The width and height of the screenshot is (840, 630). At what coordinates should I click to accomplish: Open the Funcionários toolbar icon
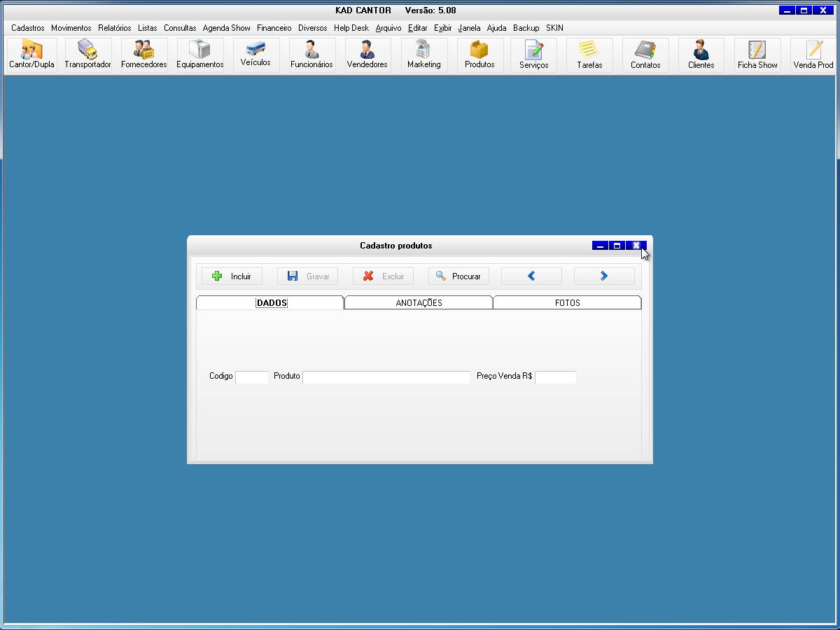311,55
